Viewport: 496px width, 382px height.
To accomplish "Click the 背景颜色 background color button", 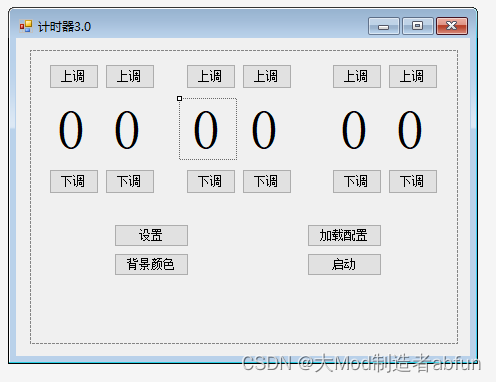I will coord(151,264).
